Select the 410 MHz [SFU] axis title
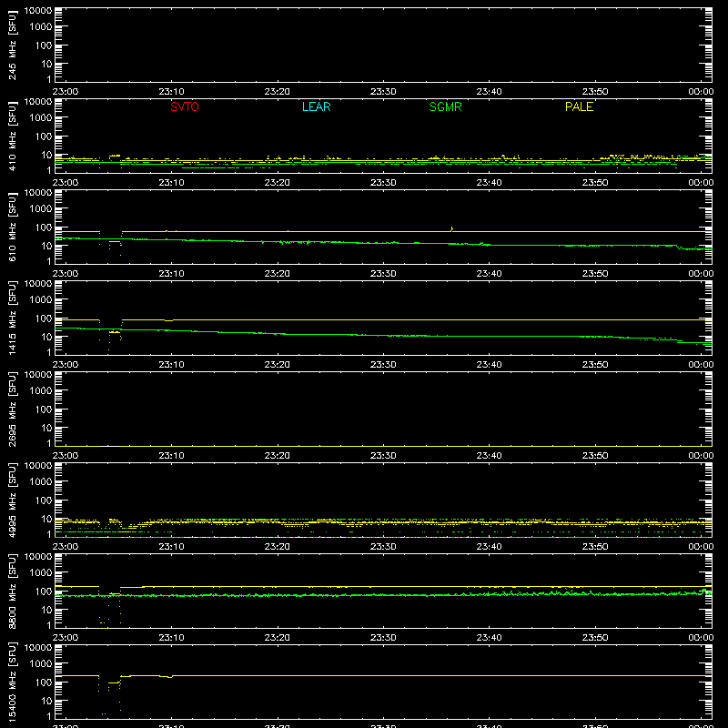728x728 pixels. pos(12,136)
